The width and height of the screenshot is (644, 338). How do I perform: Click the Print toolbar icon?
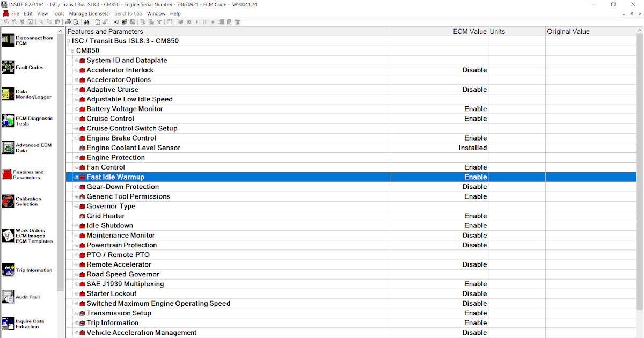68,22
